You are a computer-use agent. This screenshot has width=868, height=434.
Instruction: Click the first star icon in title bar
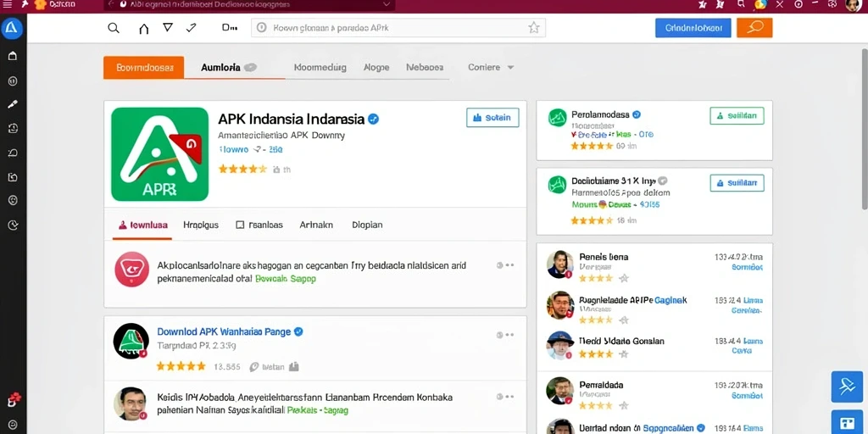point(703,4)
